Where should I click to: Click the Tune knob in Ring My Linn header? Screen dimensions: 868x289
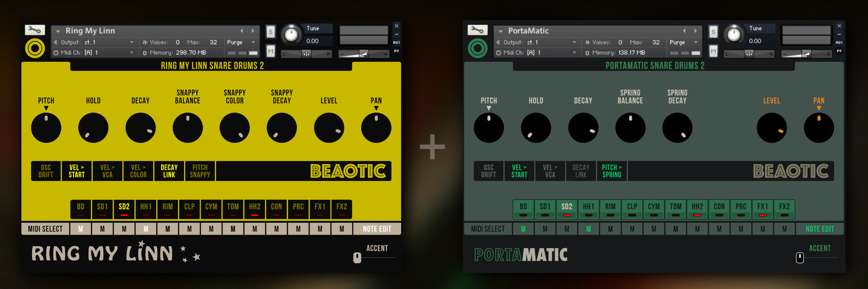tap(292, 35)
